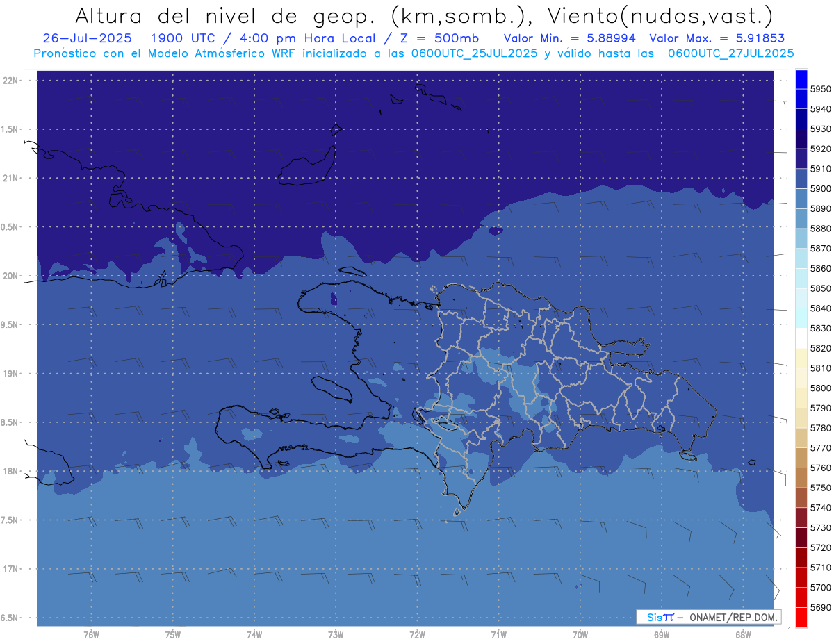Click the 5870 colorbar label
Image resolution: width=834 pixels, height=644 pixels.
point(820,248)
